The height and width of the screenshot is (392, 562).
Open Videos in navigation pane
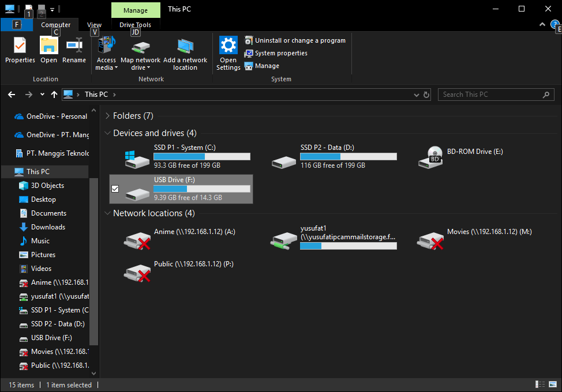coord(35,269)
